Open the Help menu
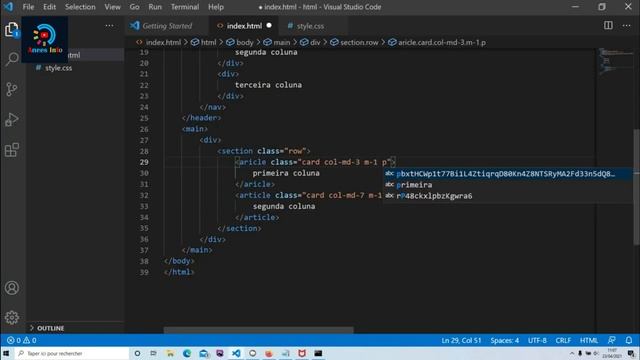 (216, 7)
